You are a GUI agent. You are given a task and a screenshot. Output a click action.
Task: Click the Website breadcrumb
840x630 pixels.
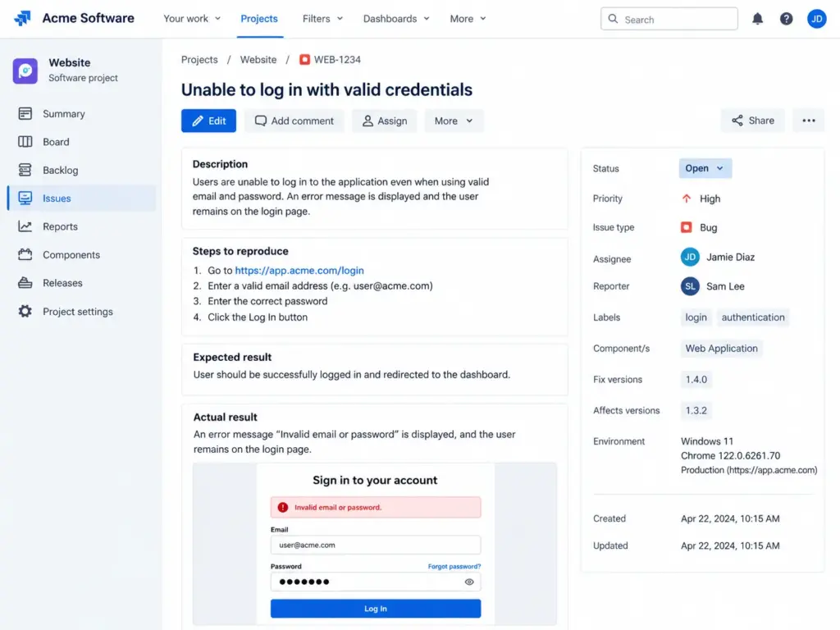point(258,59)
